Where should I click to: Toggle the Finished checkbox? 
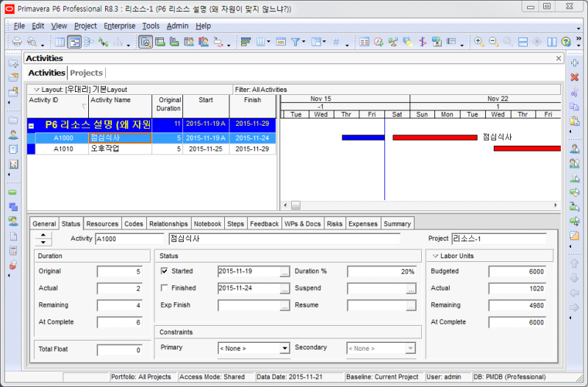tap(164, 288)
